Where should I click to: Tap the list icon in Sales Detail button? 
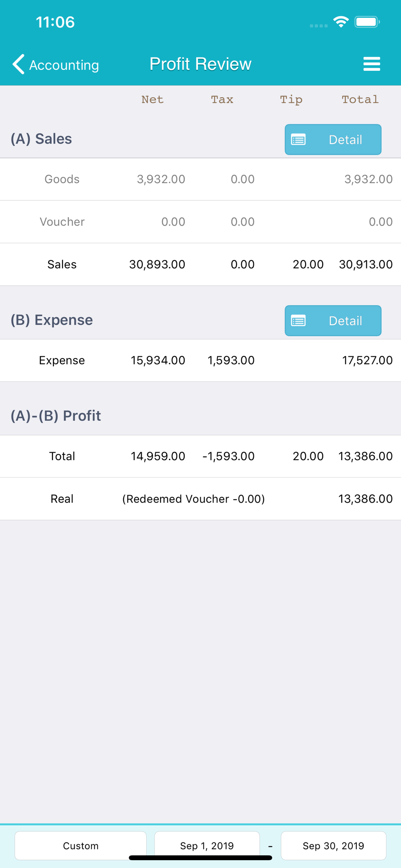298,140
